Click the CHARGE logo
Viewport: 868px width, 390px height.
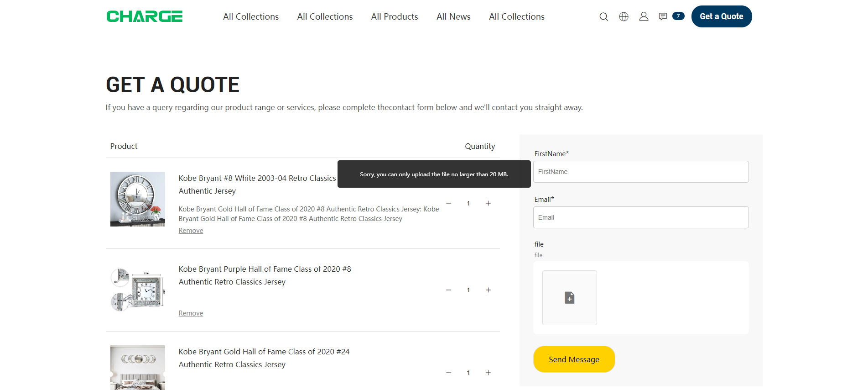pyautogui.click(x=145, y=16)
